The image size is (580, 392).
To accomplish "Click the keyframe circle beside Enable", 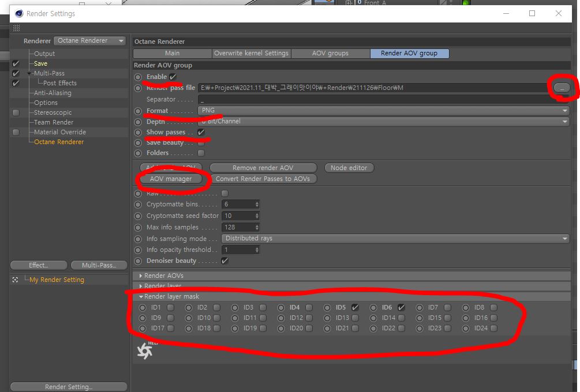I will tap(138, 77).
